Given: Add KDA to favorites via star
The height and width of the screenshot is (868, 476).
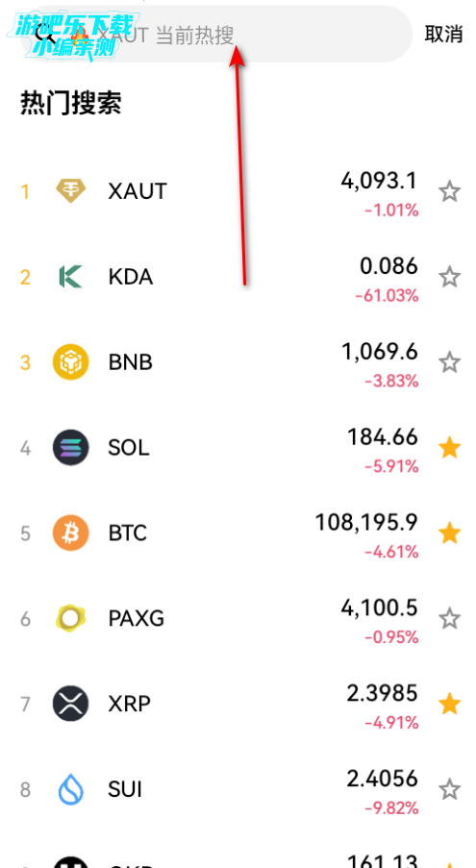Looking at the screenshot, I should coord(449,277).
